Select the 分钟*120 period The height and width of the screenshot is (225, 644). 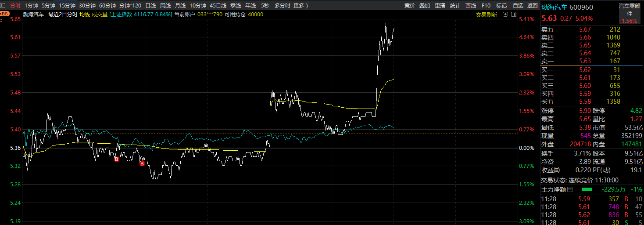(x=130, y=6)
